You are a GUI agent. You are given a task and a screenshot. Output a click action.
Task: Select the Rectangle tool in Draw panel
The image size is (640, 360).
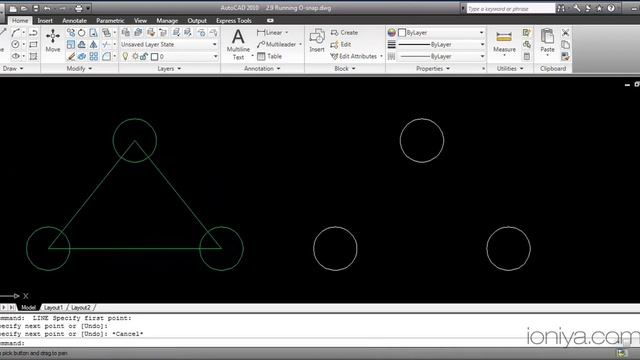point(33,44)
